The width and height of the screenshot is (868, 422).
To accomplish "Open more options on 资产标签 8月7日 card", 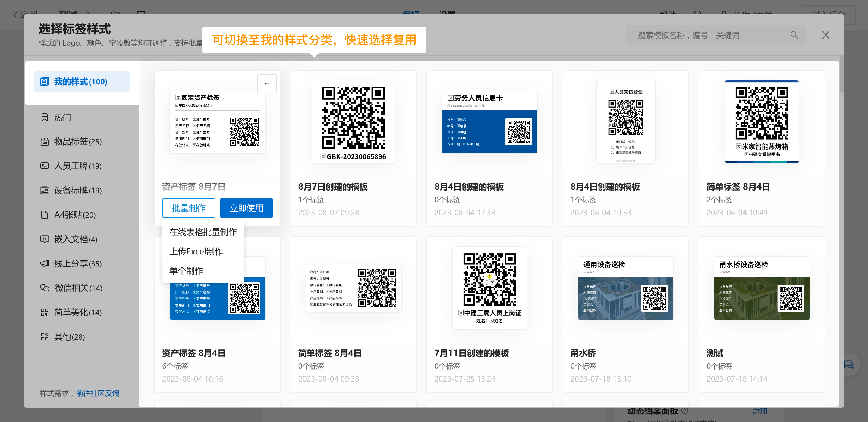I will (x=267, y=83).
